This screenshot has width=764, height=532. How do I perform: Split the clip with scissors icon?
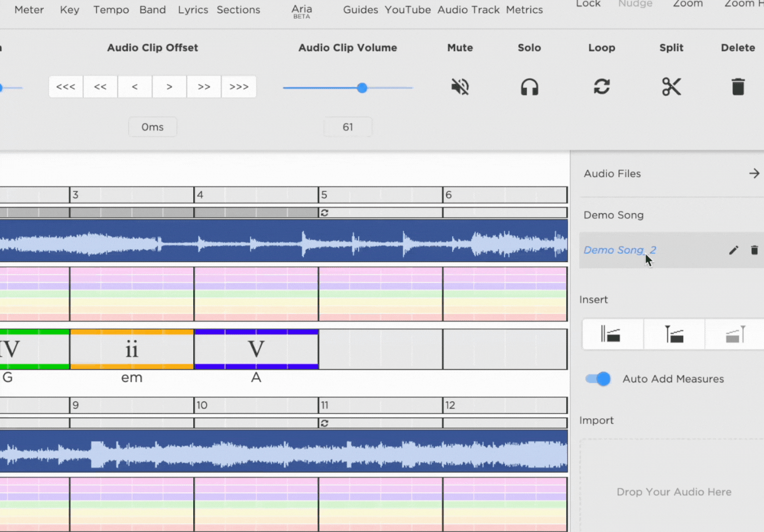tap(671, 87)
